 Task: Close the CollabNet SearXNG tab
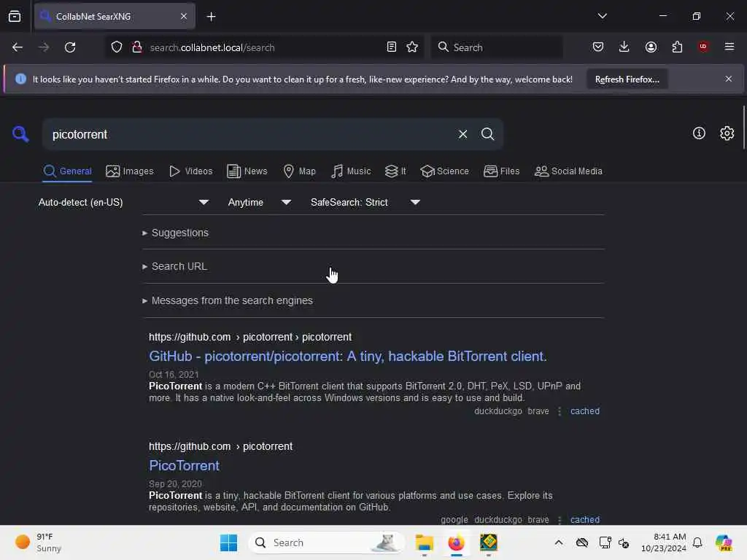[x=184, y=17]
